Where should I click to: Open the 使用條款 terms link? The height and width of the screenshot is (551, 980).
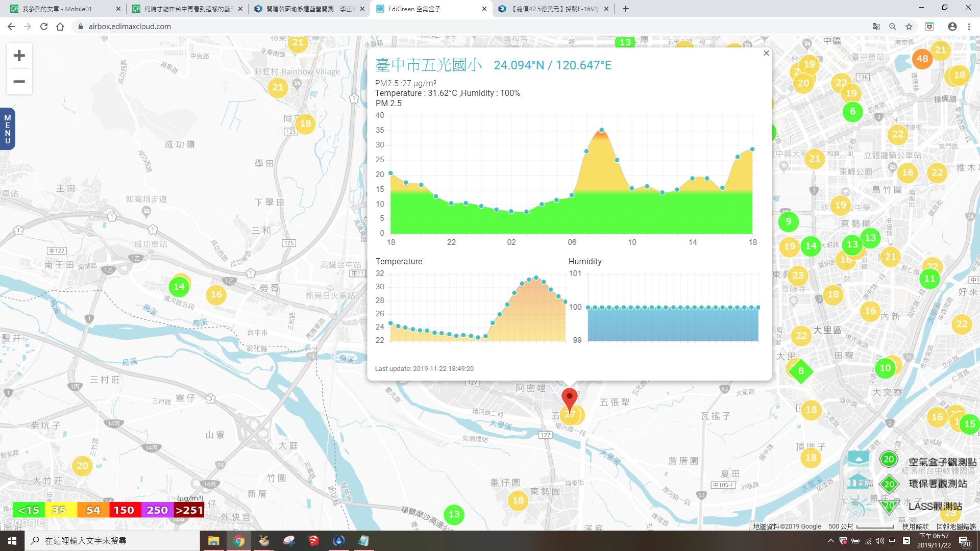[915, 527]
